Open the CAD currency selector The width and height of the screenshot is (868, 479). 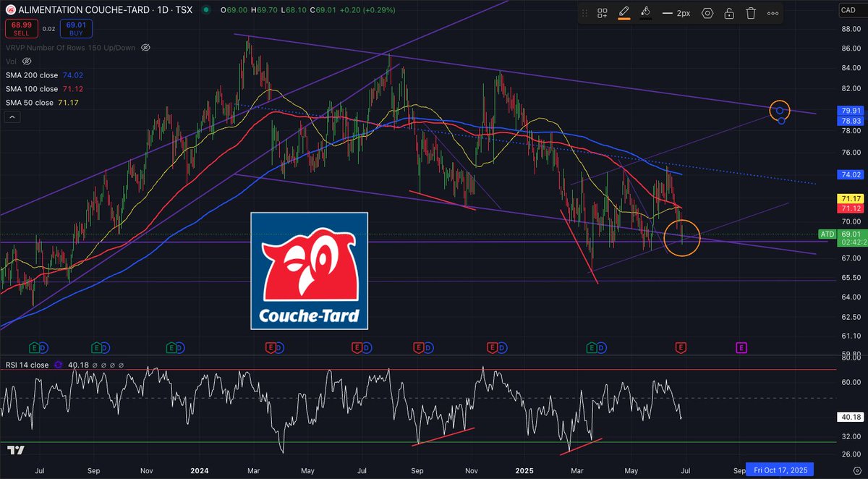pyautogui.click(x=850, y=10)
